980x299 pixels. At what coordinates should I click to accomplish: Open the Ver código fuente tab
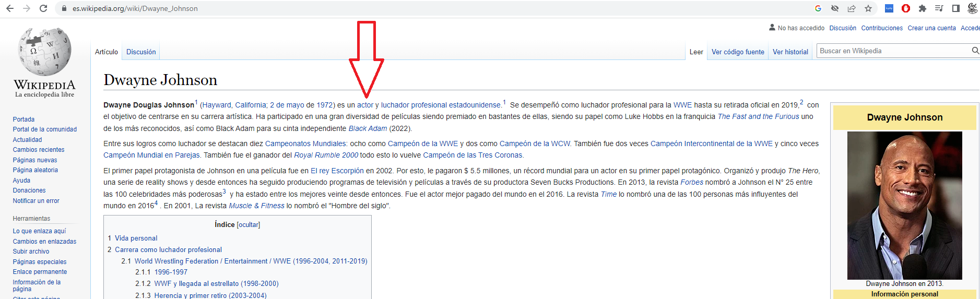click(737, 52)
